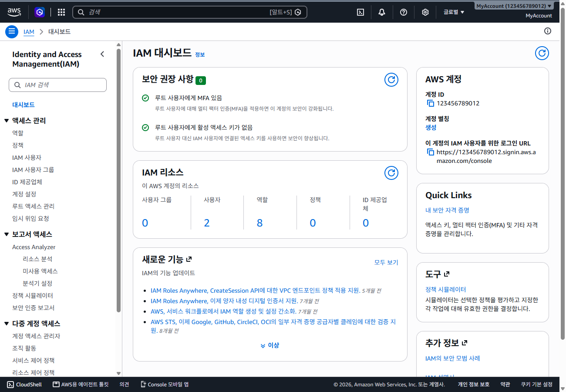566x392 pixels.
Task: Open the info panel icon at top right
Action: click(548, 31)
